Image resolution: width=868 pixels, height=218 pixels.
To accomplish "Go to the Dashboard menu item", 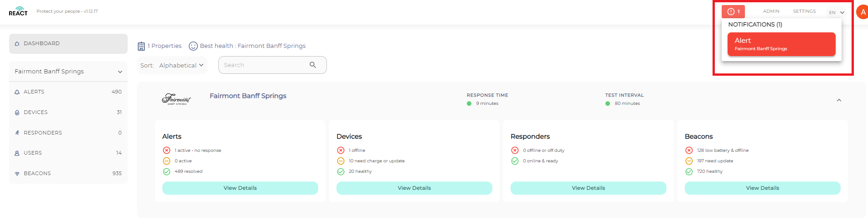I will [x=68, y=44].
